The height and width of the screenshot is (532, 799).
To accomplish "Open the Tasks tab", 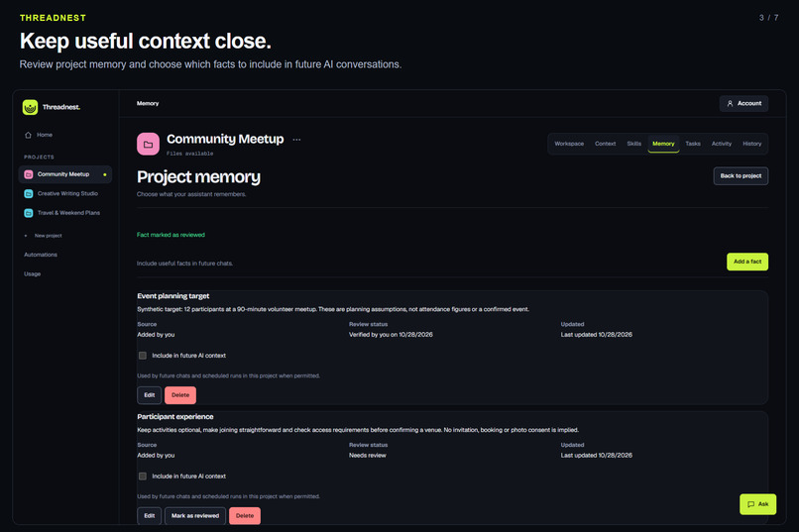I will 693,144.
